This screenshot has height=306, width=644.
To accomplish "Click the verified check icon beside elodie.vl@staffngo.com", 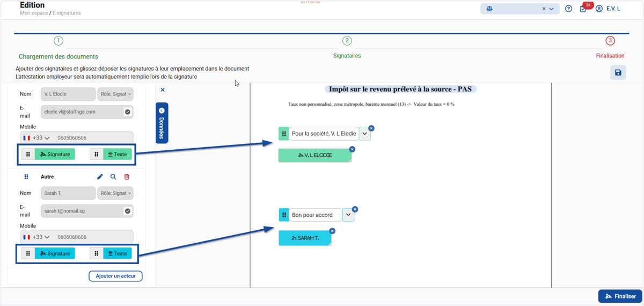I will 128,112.
